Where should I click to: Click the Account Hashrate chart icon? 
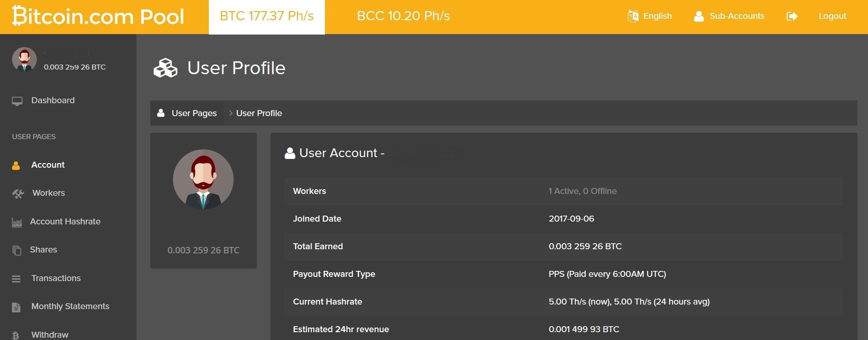(x=17, y=223)
